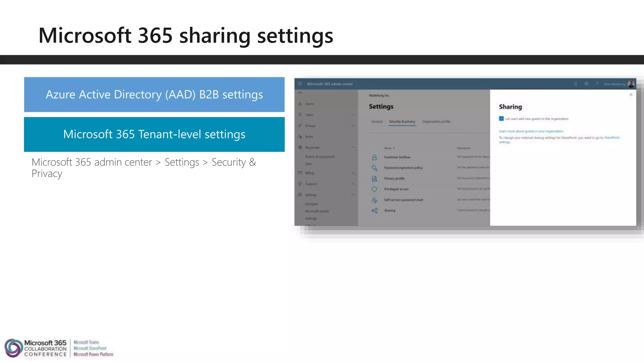The width and height of the screenshot is (644, 362).
Task: Click Microsoft 365 Collaboration Conference logo
Action: (59, 348)
